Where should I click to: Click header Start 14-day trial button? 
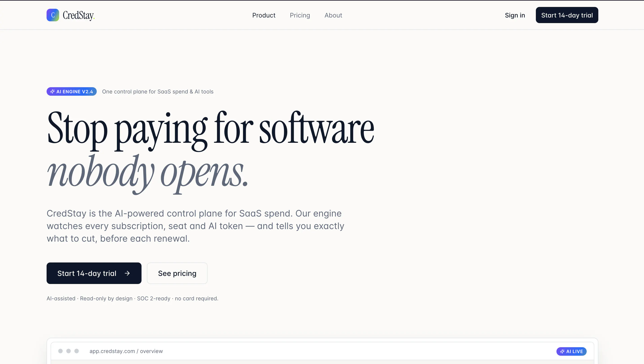click(567, 15)
